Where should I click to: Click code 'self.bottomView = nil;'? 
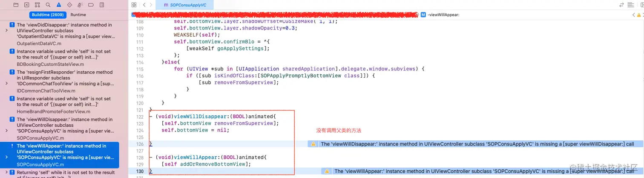[x=195, y=130]
